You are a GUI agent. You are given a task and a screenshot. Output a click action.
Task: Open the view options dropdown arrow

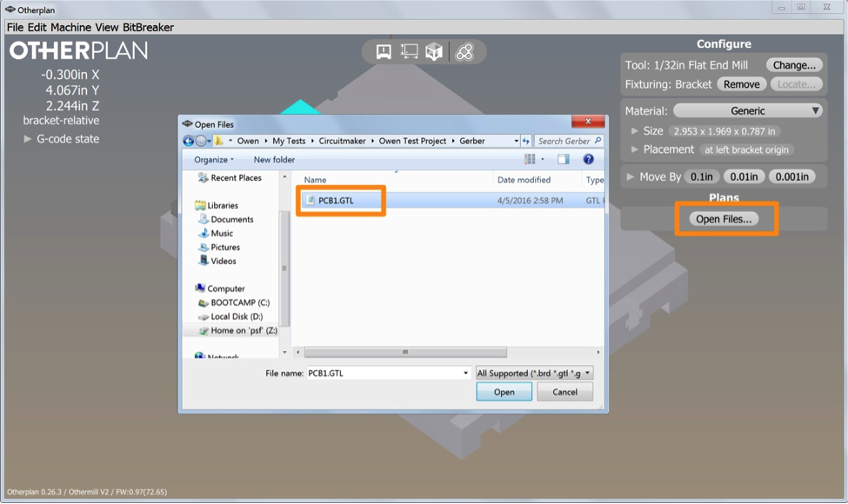543,159
